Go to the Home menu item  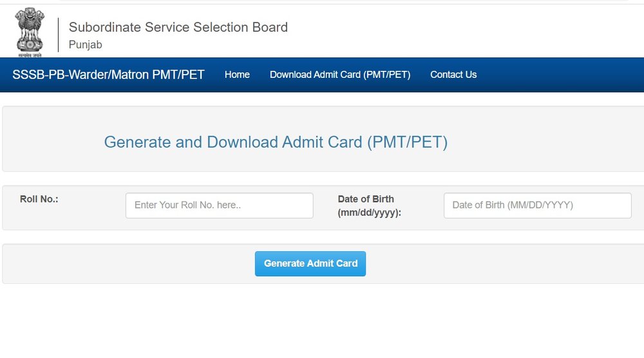(237, 75)
